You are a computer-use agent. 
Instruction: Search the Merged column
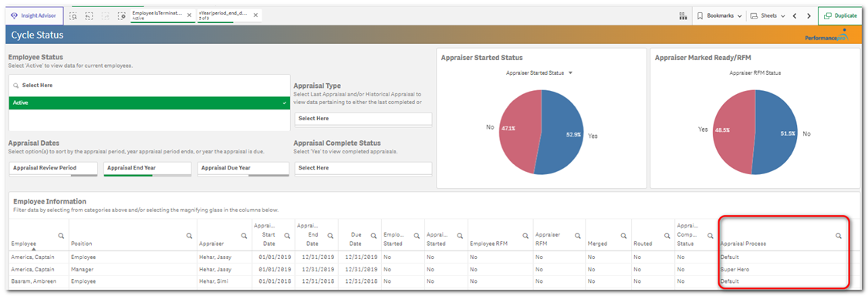point(623,236)
